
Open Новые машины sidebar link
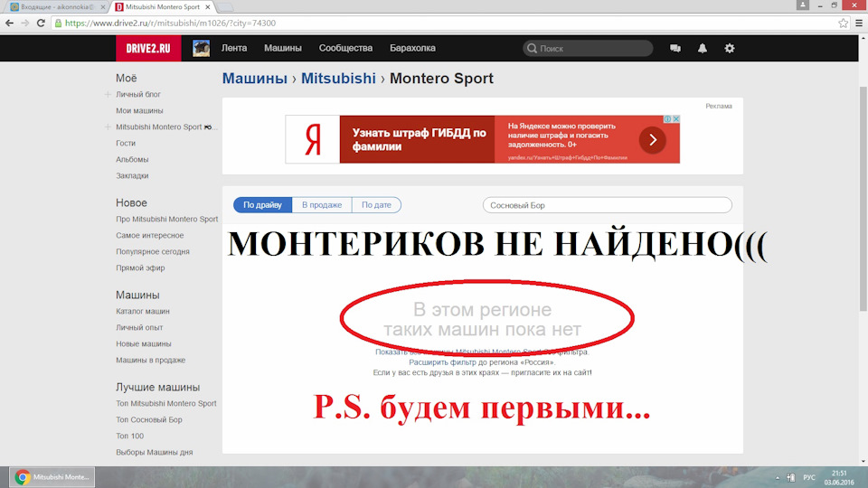click(x=144, y=344)
